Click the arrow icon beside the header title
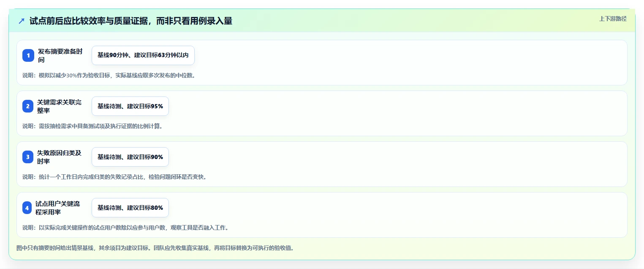Screen dimensions: 644x269 pos(22,21)
